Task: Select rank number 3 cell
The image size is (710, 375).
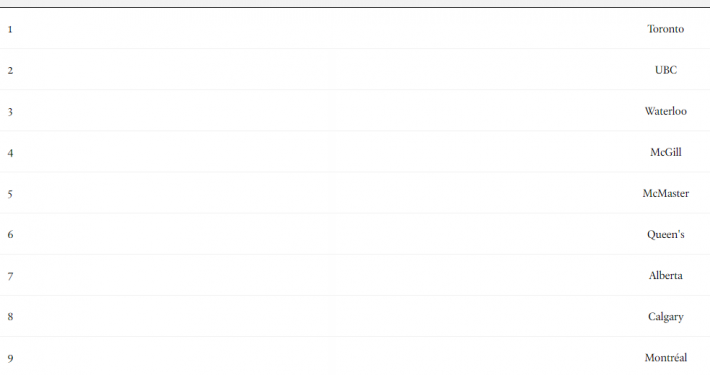Action: tap(10, 112)
